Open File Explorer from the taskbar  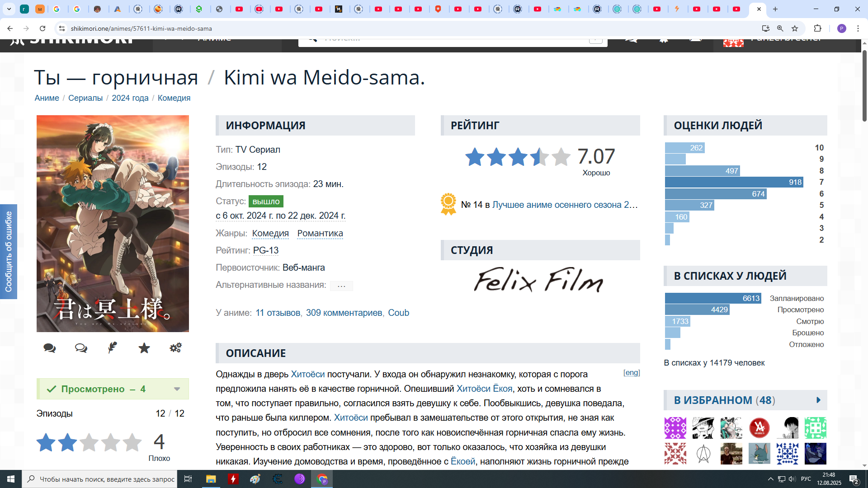point(211,479)
